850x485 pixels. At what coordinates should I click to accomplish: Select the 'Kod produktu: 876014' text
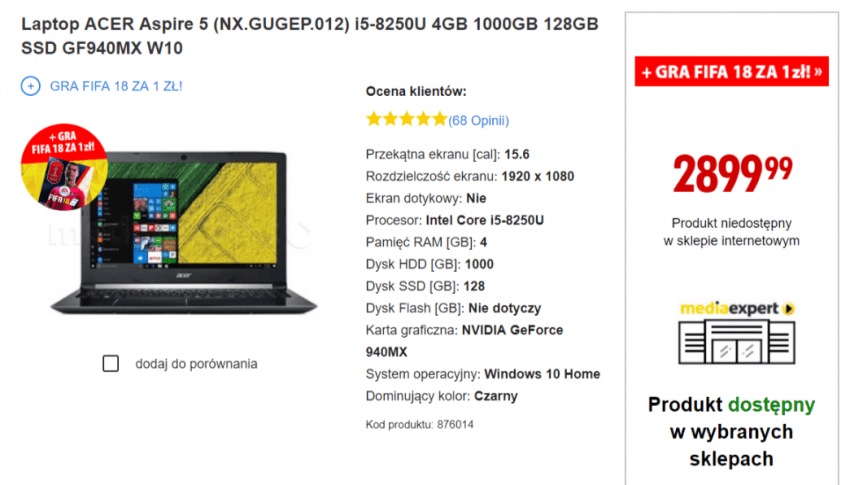tap(420, 424)
